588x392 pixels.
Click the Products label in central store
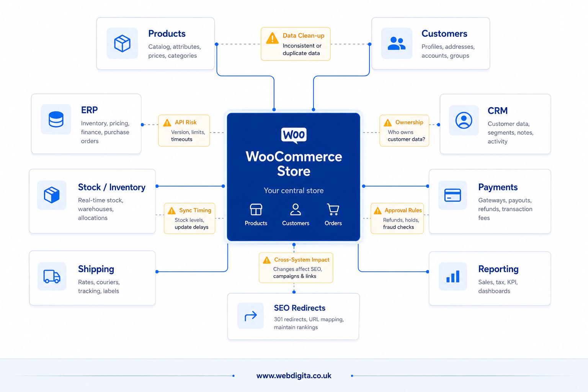point(256,223)
